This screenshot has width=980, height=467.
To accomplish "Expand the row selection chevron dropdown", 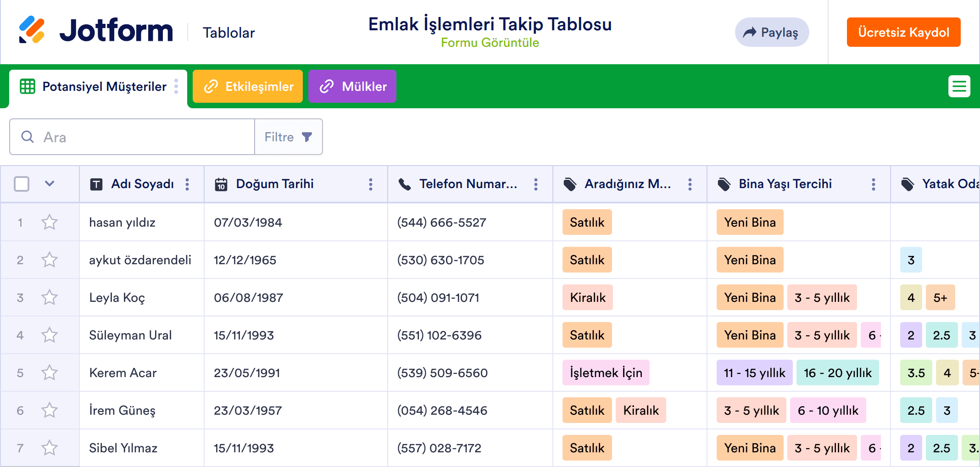I will [x=50, y=184].
